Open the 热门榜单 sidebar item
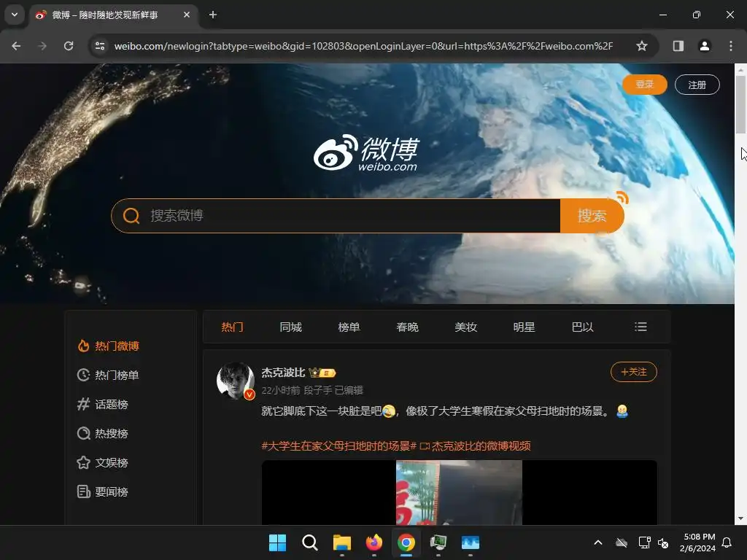 108,376
